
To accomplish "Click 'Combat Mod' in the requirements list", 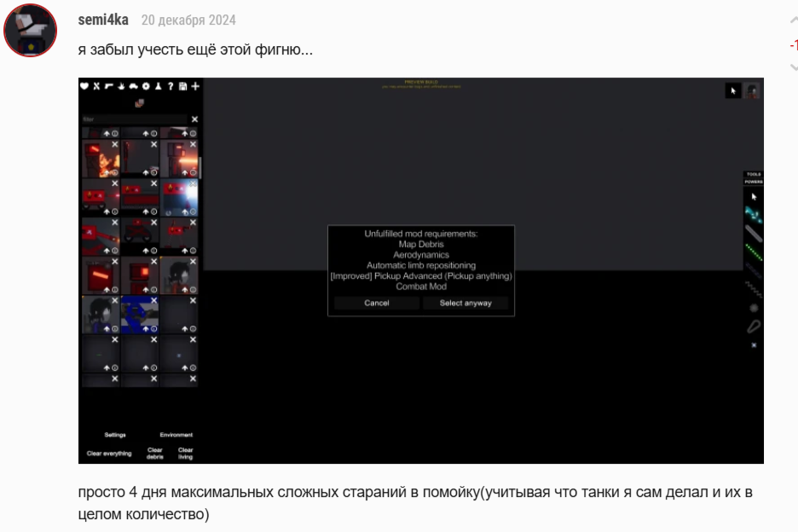I will pos(421,286).
